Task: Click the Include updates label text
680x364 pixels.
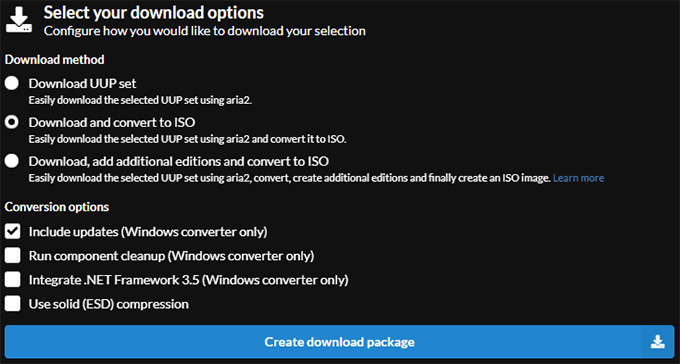Action: click(148, 232)
